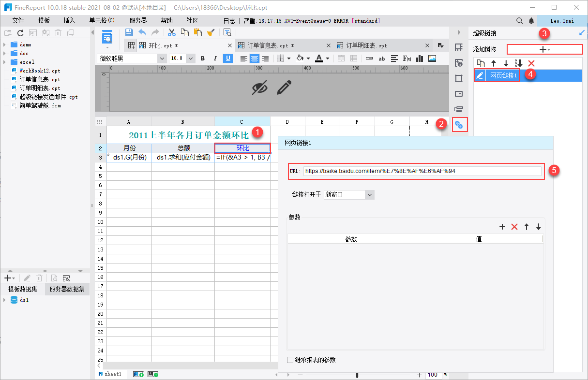Expand the demo folder in tree
The width and height of the screenshot is (588, 380).
tap(4, 44)
